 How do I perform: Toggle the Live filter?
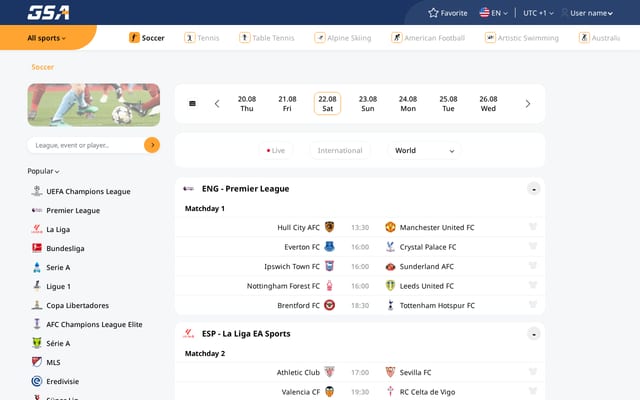(x=276, y=150)
